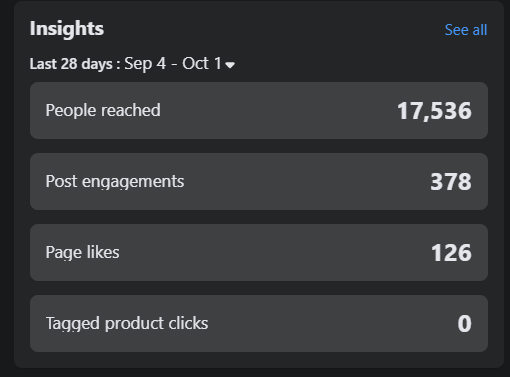The width and height of the screenshot is (510, 377).
Task: Select the 17,536 reach value
Action: click(x=434, y=111)
